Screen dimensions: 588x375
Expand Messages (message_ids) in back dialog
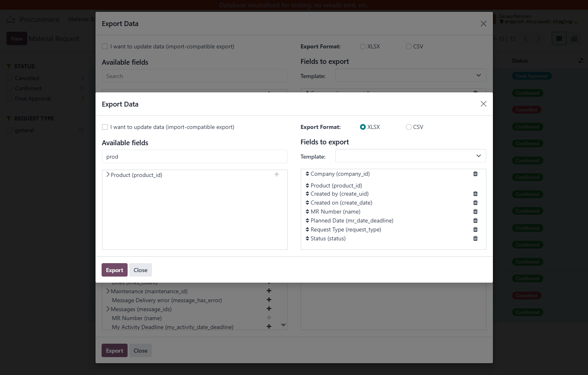108,309
